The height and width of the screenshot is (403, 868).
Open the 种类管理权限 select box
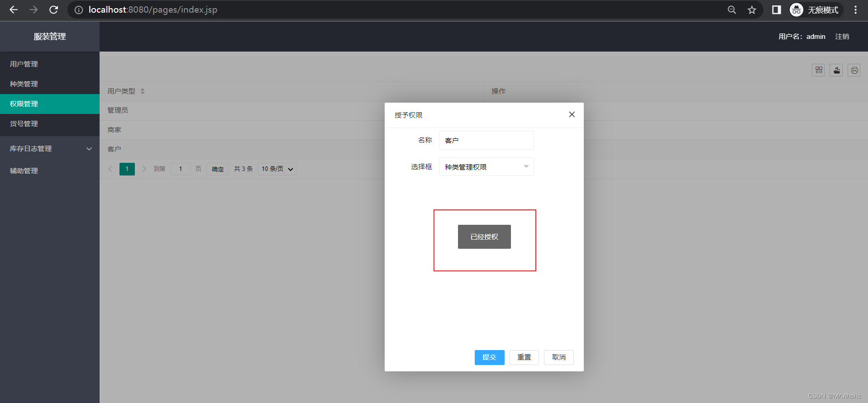(486, 167)
